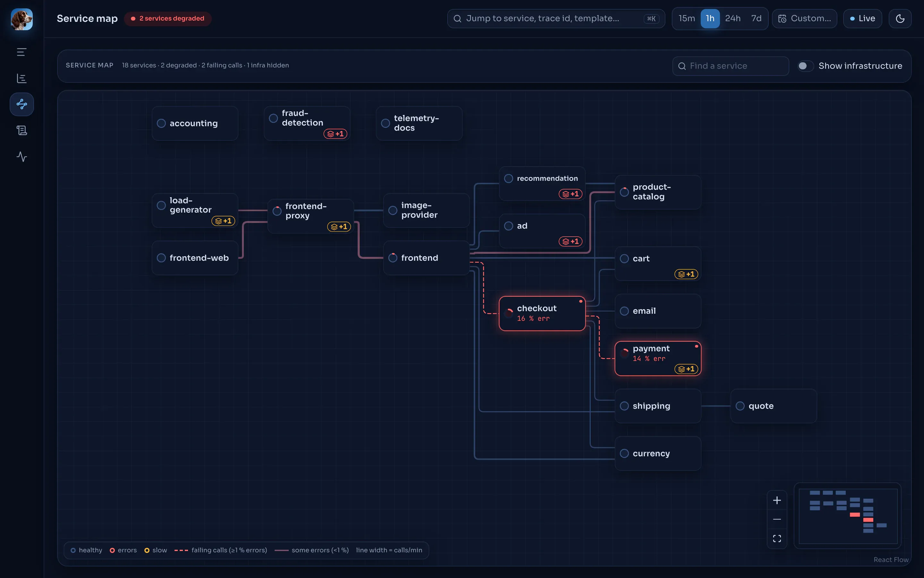Open the hamburger menu icon in sidebar
This screenshot has height=578, width=924.
(22, 52)
